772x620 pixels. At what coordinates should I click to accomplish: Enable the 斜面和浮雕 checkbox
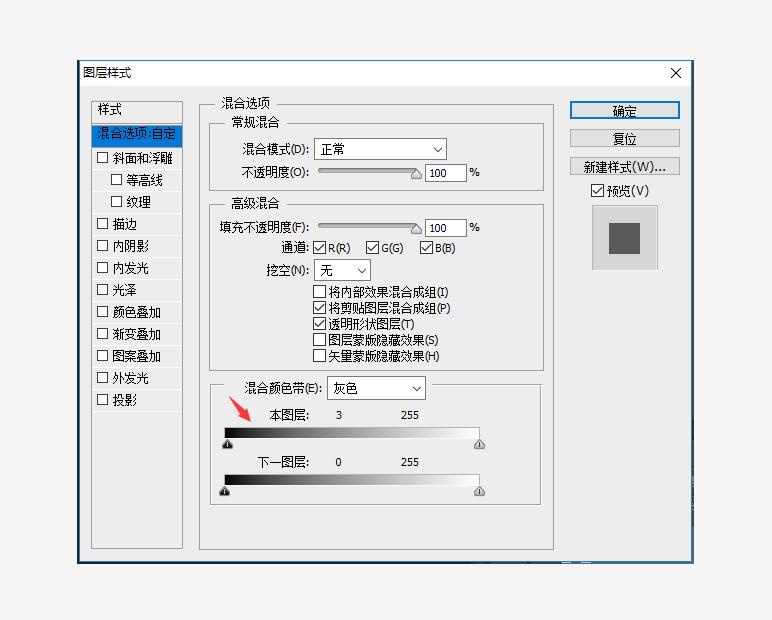click(102, 158)
